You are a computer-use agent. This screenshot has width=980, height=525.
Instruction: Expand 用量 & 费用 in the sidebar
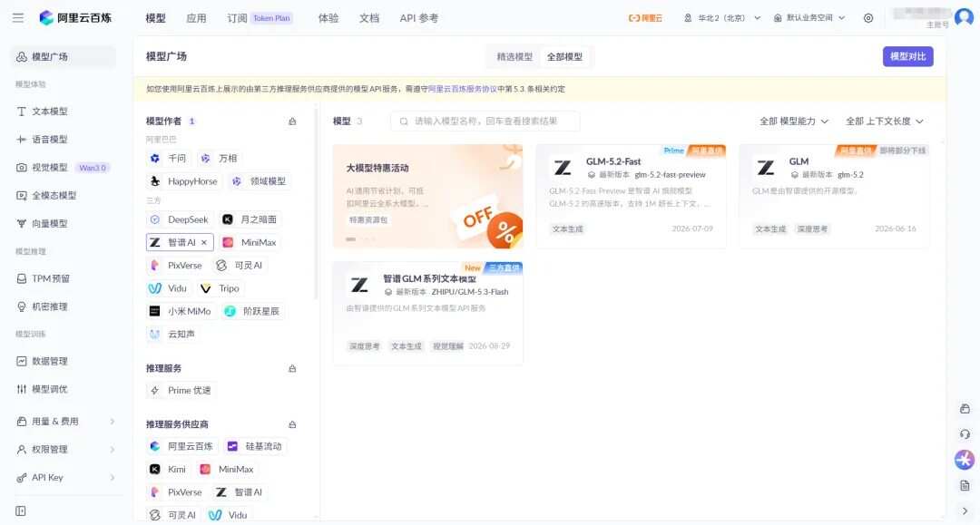(65, 422)
